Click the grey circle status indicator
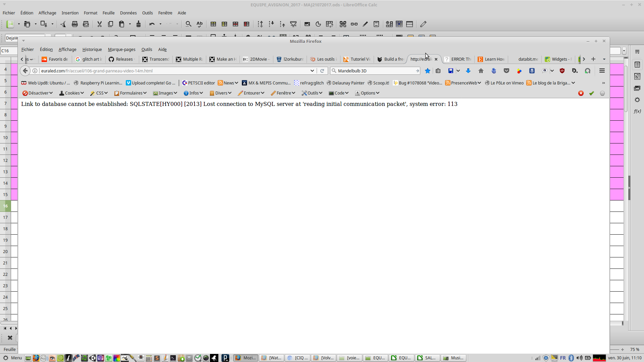 click(602, 93)
